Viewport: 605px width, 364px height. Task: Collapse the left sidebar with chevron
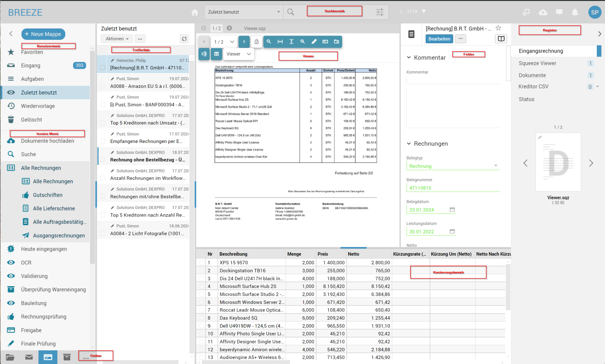tap(11, 34)
